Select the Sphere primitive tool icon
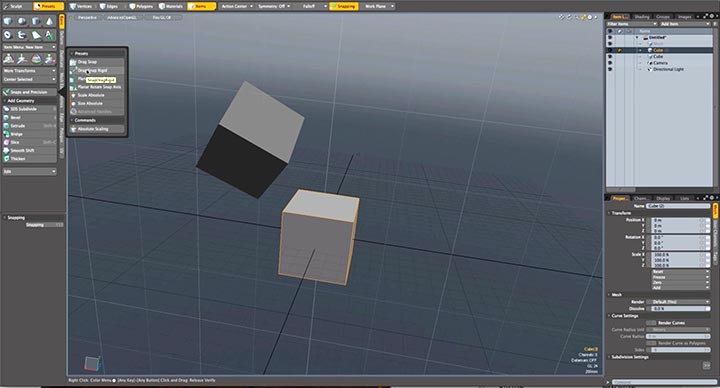Screen dimensions: 720x388 [22, 22]
